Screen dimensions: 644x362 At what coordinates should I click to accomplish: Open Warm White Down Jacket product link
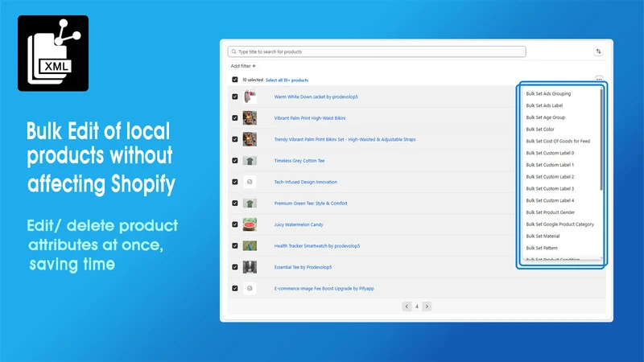coord(316,97)
